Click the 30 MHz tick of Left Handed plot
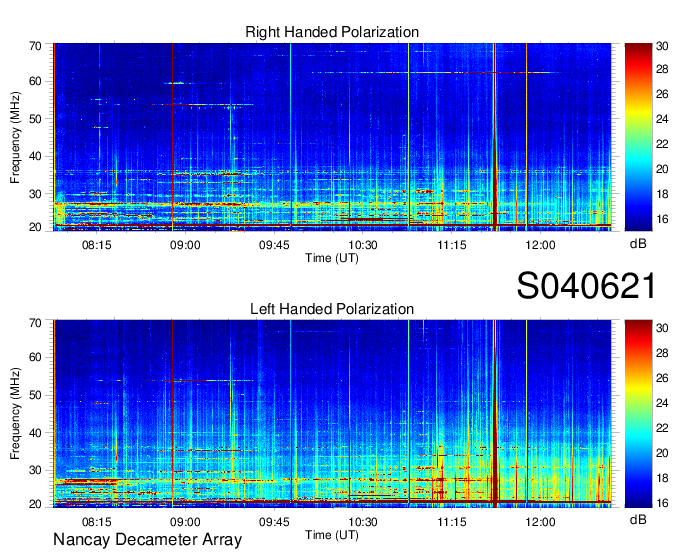The image size is (680, 552). 36,470
